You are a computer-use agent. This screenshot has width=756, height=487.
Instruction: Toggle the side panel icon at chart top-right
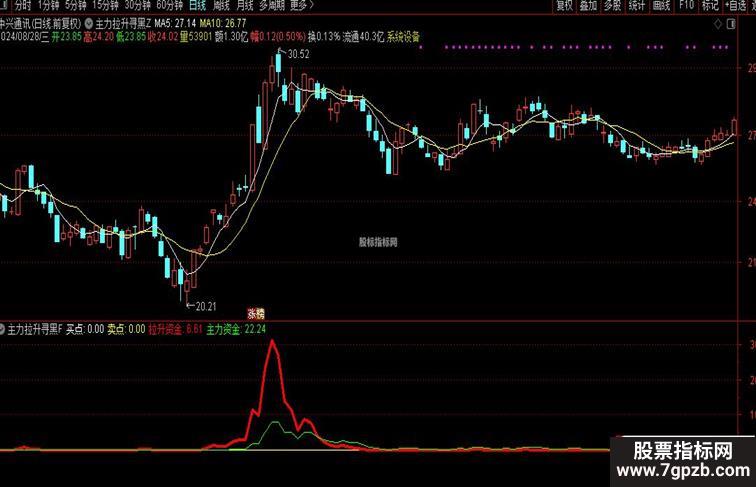[x=731, y=24]
